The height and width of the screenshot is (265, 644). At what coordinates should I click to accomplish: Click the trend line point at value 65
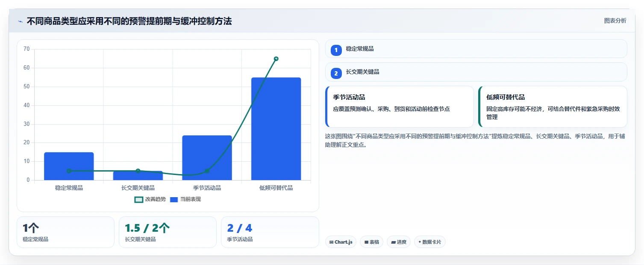[x=276, y=59]
